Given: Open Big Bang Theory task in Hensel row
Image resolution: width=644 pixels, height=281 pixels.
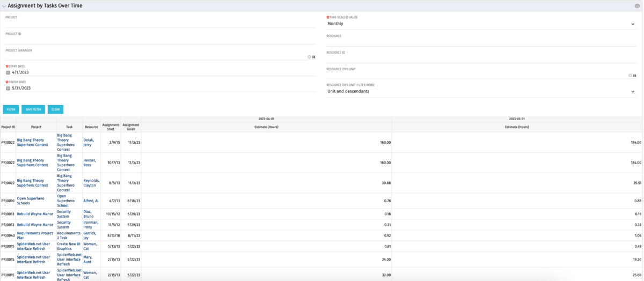Looking at the screenshot, I should pyautogui.click(x=65, y=162).
